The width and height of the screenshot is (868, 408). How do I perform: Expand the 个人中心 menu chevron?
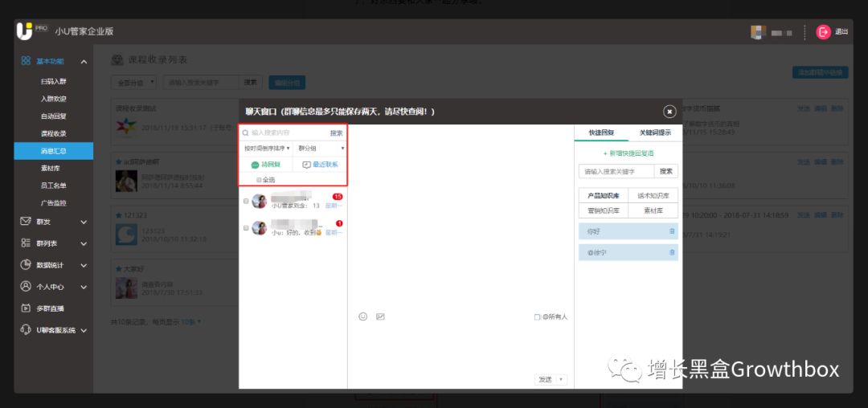coord(84,288)
